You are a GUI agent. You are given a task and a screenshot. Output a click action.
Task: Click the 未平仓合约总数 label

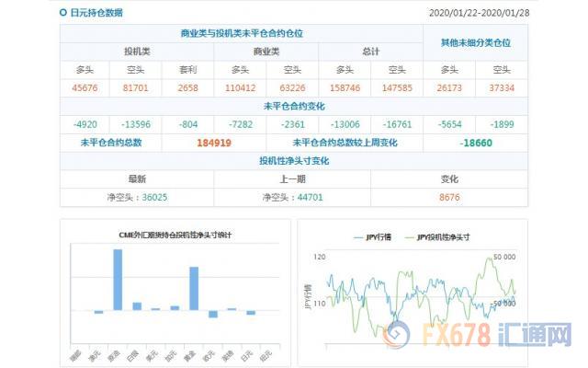(x=111, y=143)
